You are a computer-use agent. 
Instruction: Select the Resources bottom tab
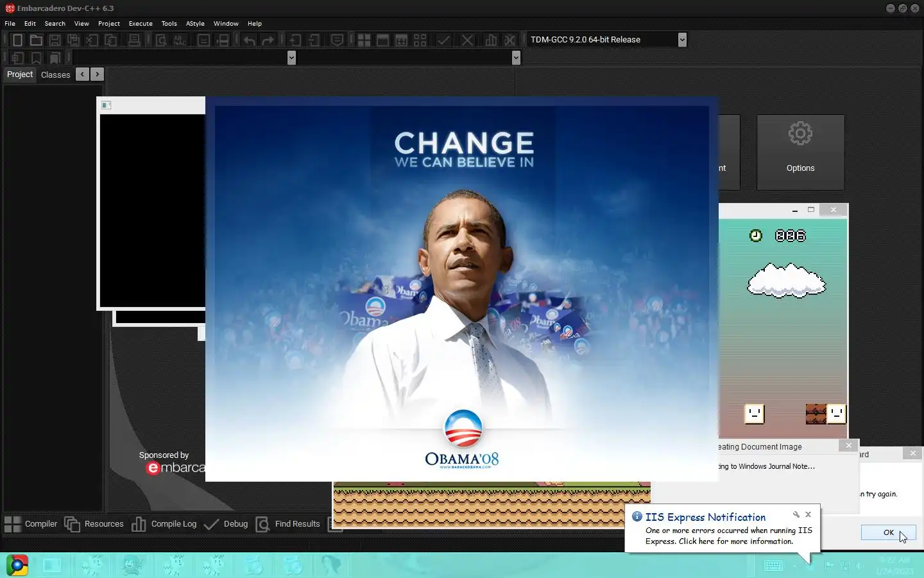coord(94,524)
